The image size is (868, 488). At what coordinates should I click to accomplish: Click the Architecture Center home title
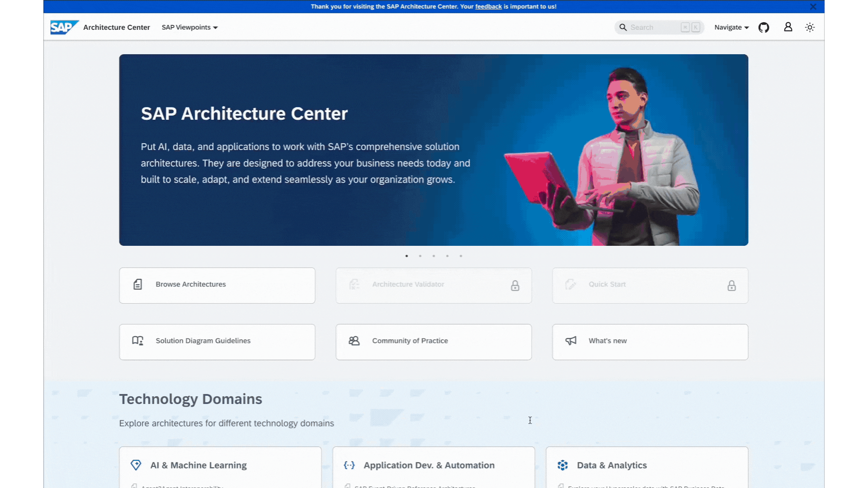(x=116, y=28)
